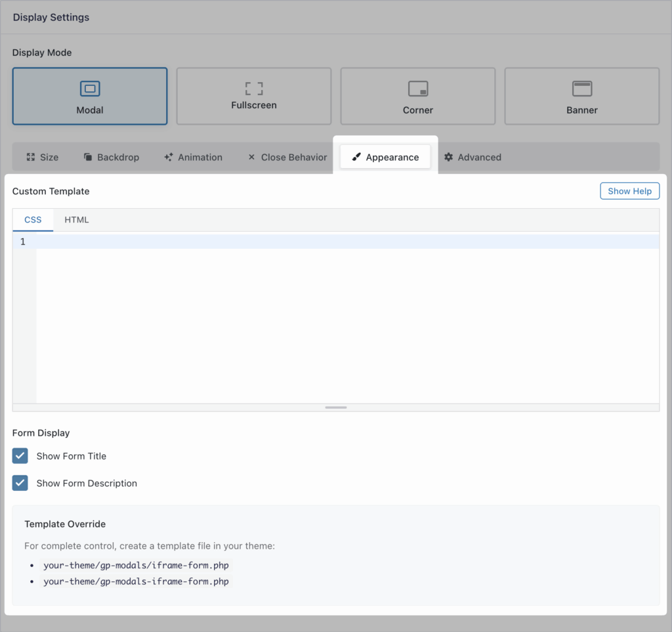Switch to the HTML editor tab
672x632 pixels.
[77, 220]
